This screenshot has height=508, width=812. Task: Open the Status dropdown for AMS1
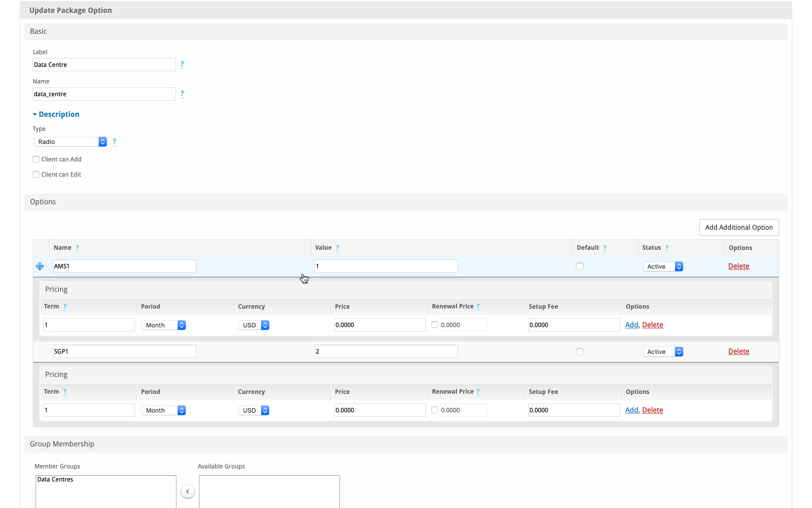click(x=663, y=266)
